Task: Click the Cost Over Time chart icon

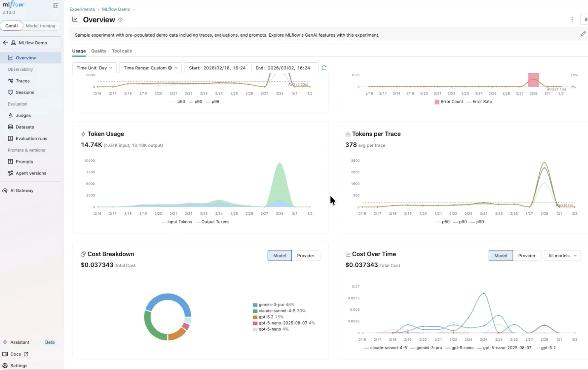Action: (x=348, y=254)
